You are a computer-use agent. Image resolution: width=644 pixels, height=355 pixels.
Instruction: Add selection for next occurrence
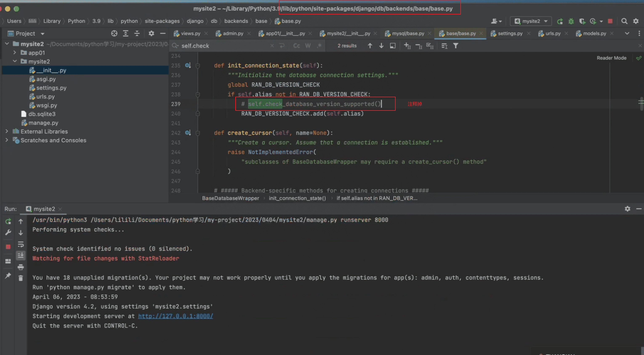407,46
